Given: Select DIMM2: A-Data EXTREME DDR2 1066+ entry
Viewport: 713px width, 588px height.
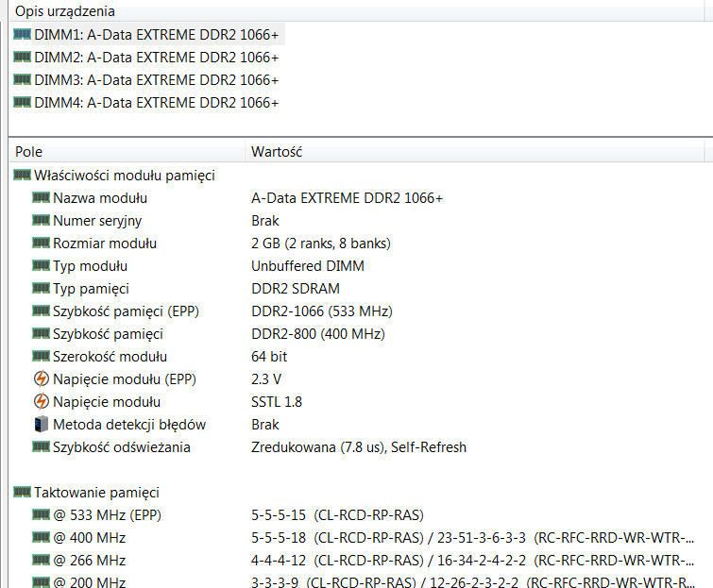Looking at the screenshot, I should pos(156,57).
